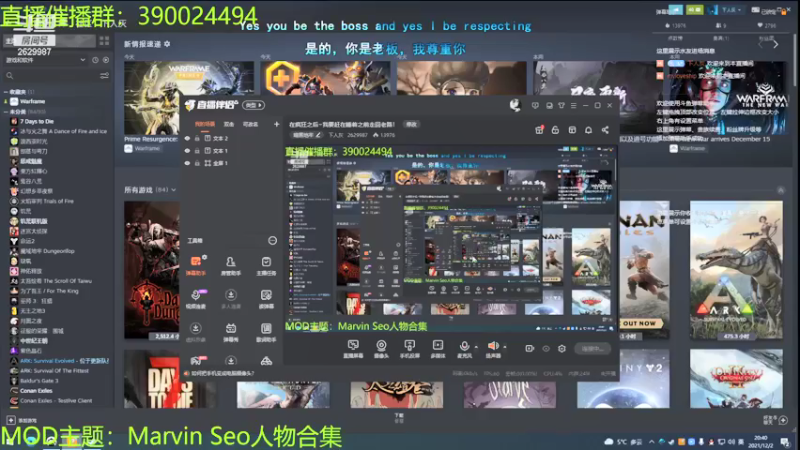This screenshot has width=800, height=450.
Task: Collapse the 未分类 category
Action: tap(6, 111)
